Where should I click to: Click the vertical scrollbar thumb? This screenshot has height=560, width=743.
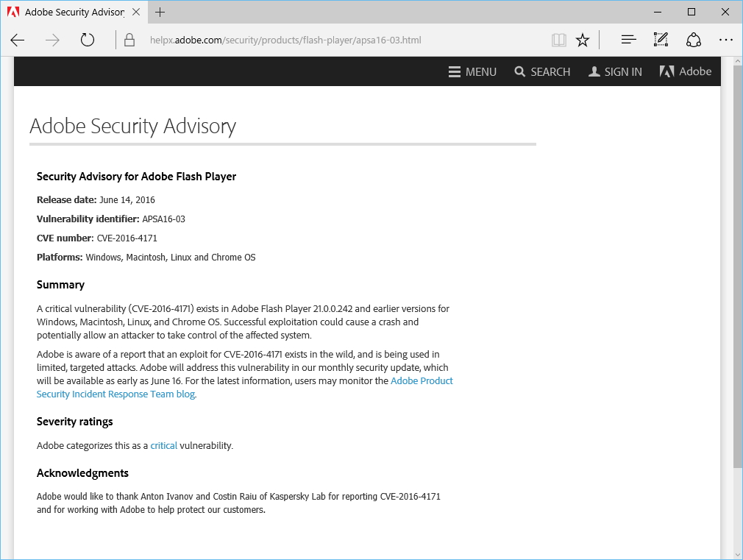[x=738, y=265]
